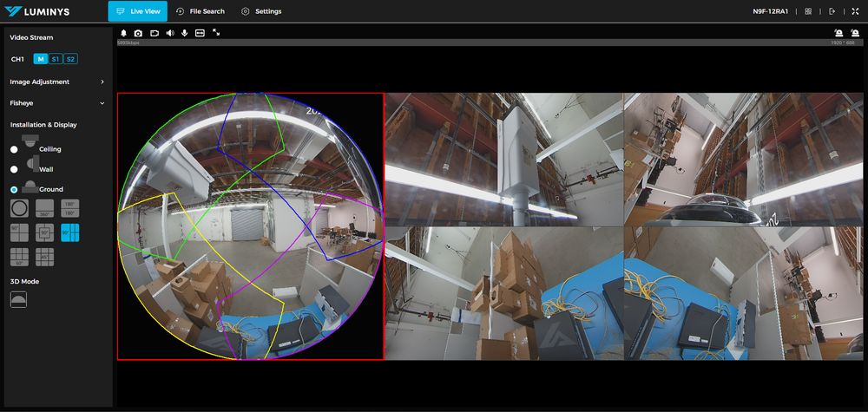Go to the Settings tab
Viewport: 868px width, 412px height.
261,11
